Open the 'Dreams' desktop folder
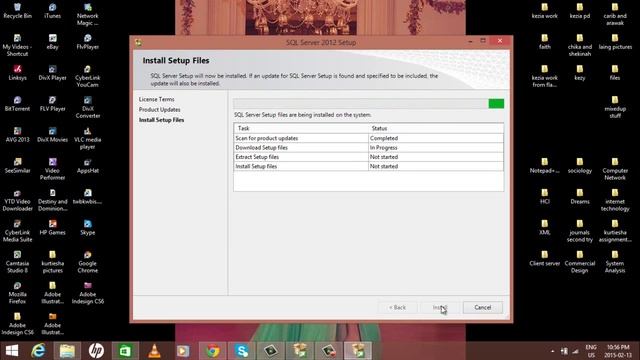Image resolution: width=640 pixels, height=360 pixels. 580,196
